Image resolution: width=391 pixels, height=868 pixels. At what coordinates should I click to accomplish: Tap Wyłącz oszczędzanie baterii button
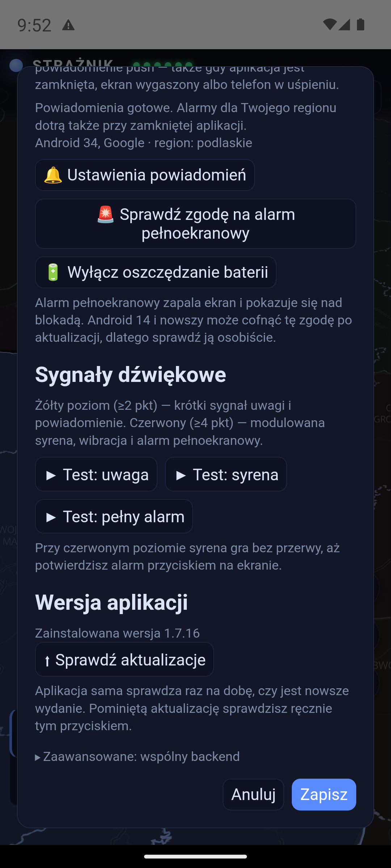[156, 272]
